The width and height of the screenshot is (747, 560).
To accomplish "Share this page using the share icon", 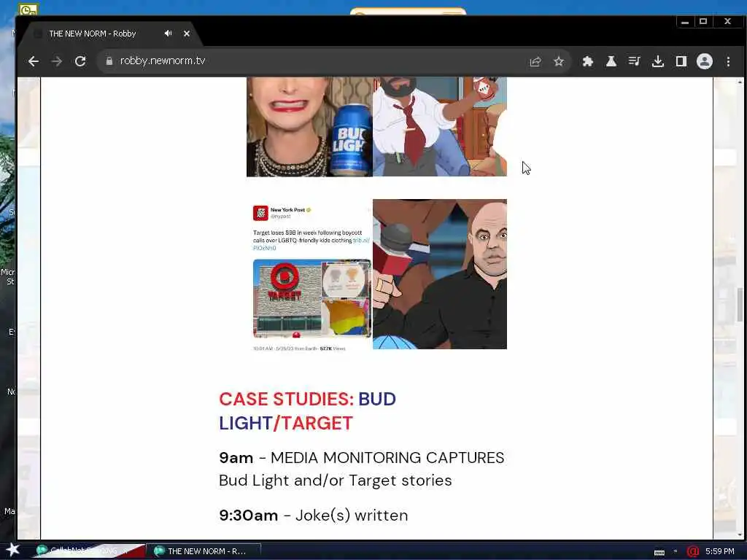I will pos(535,61).
